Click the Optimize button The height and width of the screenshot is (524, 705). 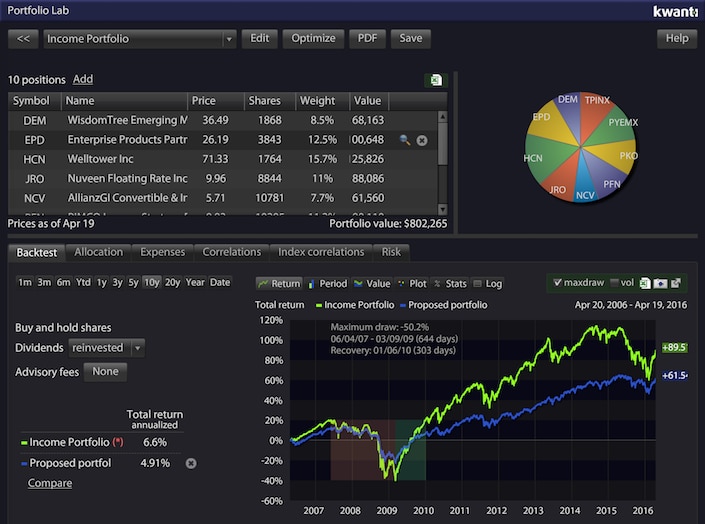point(313,39)
